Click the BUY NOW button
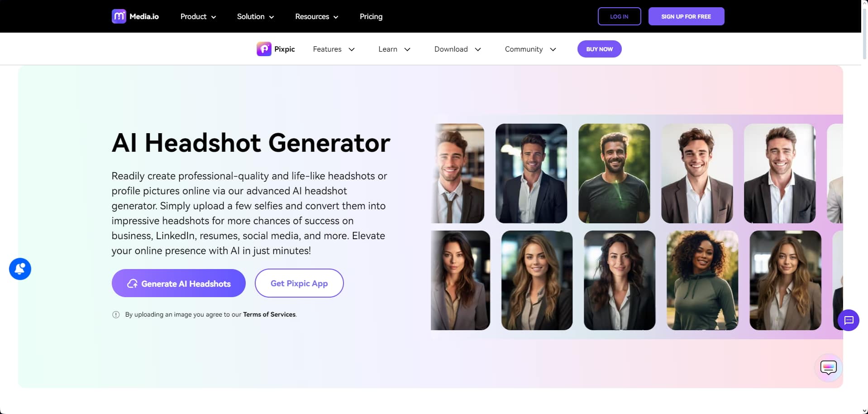Screen dimensions: 868x414 [x=599, y=49]
